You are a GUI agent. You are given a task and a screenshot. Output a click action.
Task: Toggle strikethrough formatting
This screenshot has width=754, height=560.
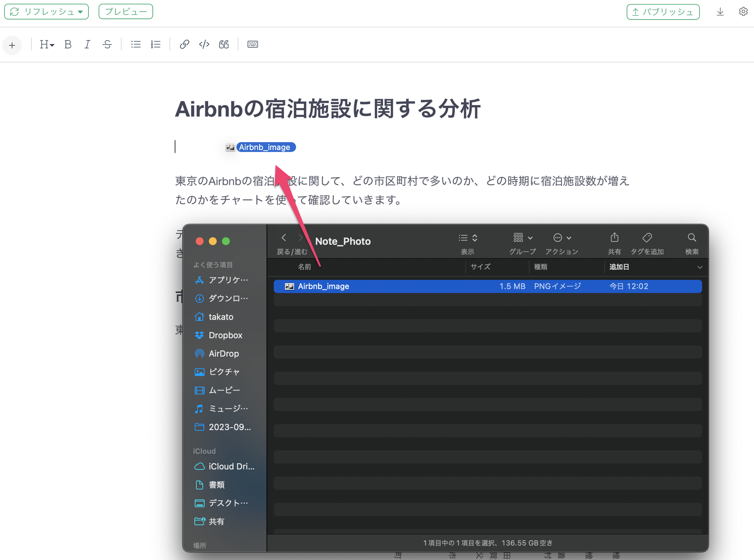(x=107, y=44)
